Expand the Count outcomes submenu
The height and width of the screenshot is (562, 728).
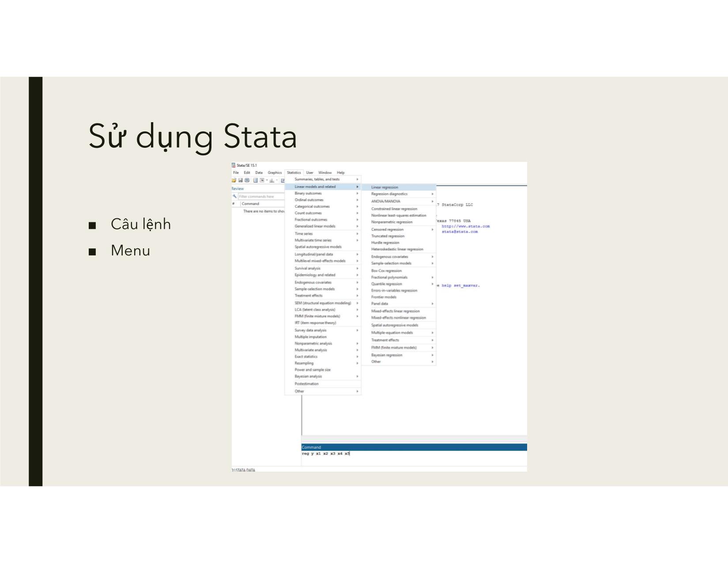[323, 213]
